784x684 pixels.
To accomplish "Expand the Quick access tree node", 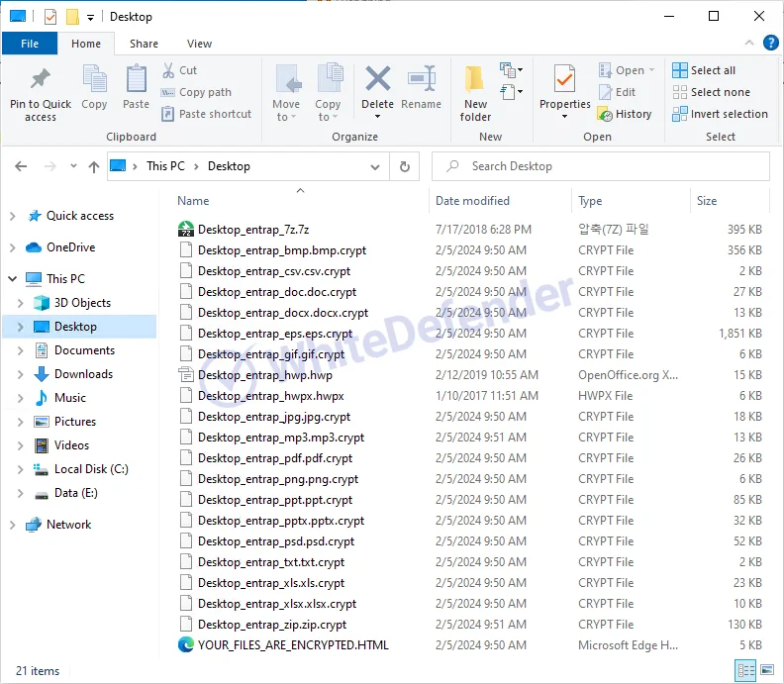I will (12, 216).
